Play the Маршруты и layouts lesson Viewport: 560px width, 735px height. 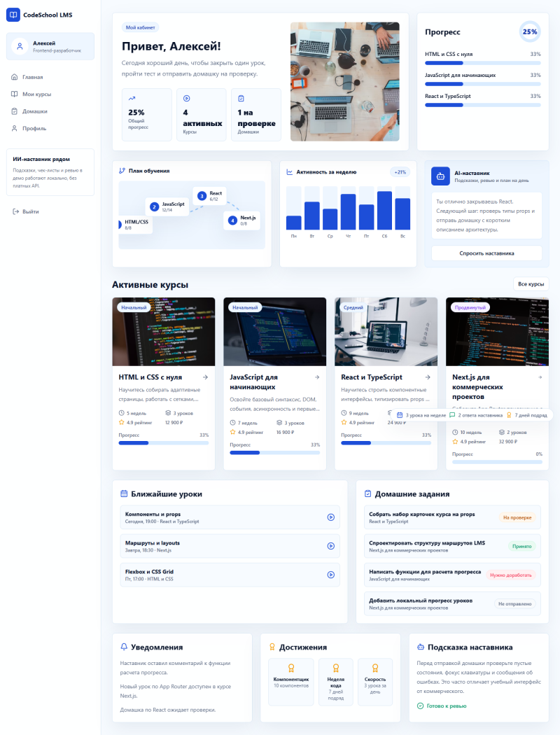point(331,545)
